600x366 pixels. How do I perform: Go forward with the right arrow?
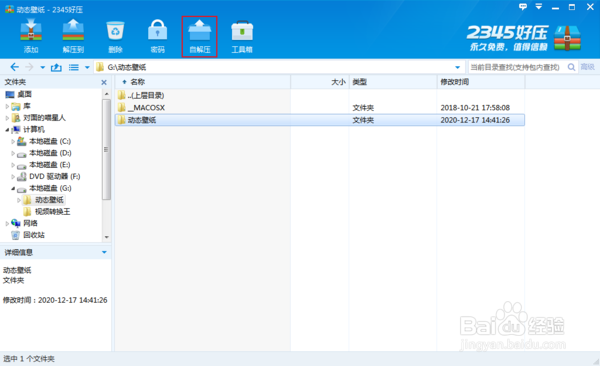click(29, 67)
